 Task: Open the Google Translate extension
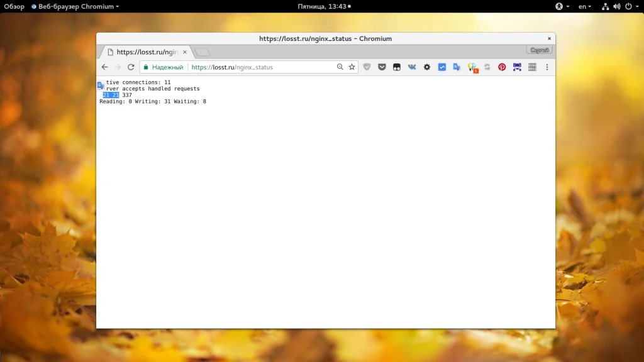(457, 67)
